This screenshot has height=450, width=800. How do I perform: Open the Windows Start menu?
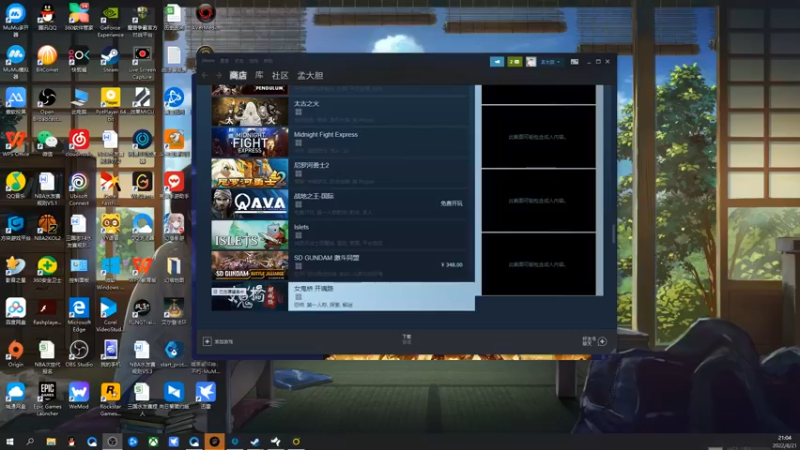tap(9, 441)
